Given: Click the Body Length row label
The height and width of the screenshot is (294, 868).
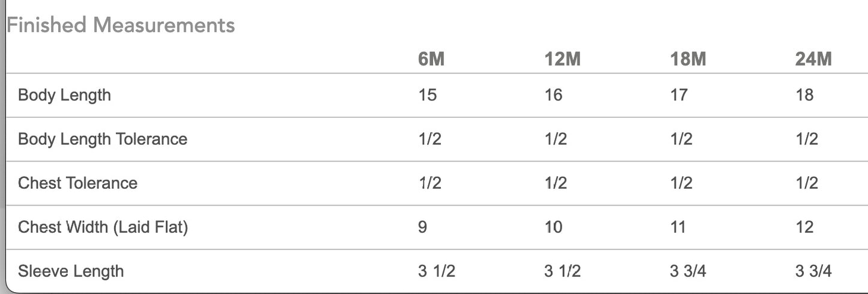Looking at the screenshot, I should click(x=64, y=95).
